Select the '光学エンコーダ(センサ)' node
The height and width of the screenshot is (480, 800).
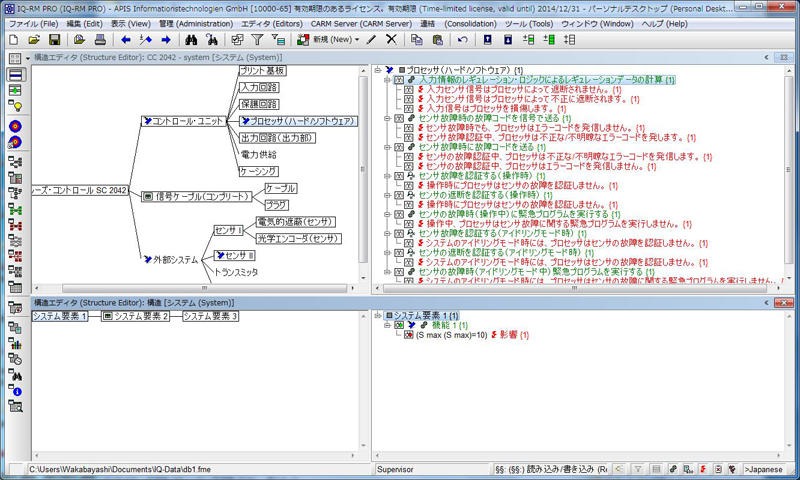298,238
